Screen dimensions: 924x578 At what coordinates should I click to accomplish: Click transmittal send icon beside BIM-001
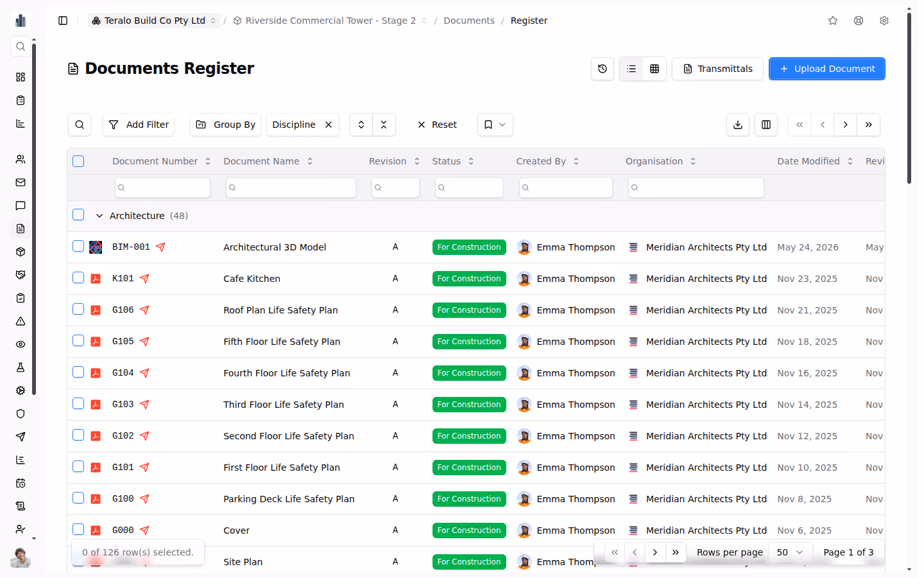tap(160, 247)
